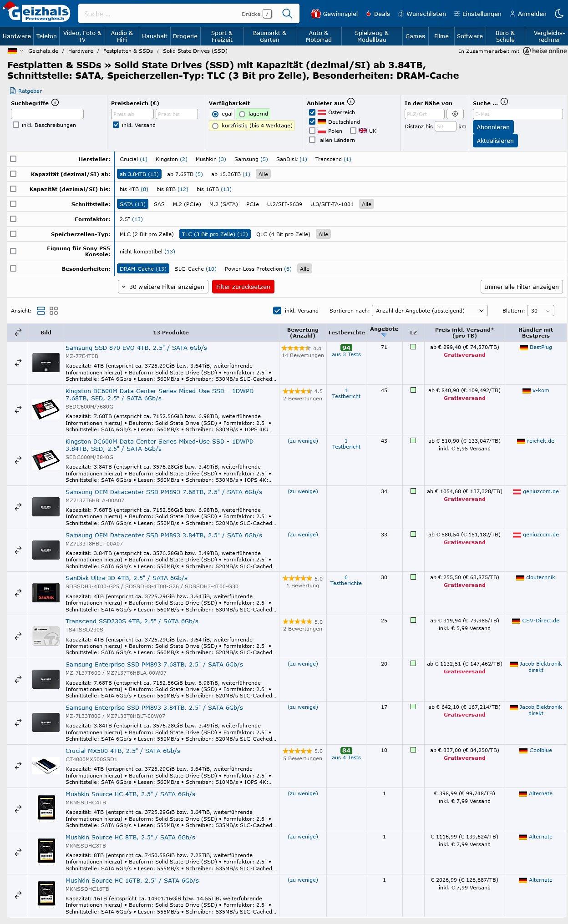Image resolution: width=568 pixels, height=924 pixels.
Task: Open the Haushalt category menu
Action: click(155, 36)
